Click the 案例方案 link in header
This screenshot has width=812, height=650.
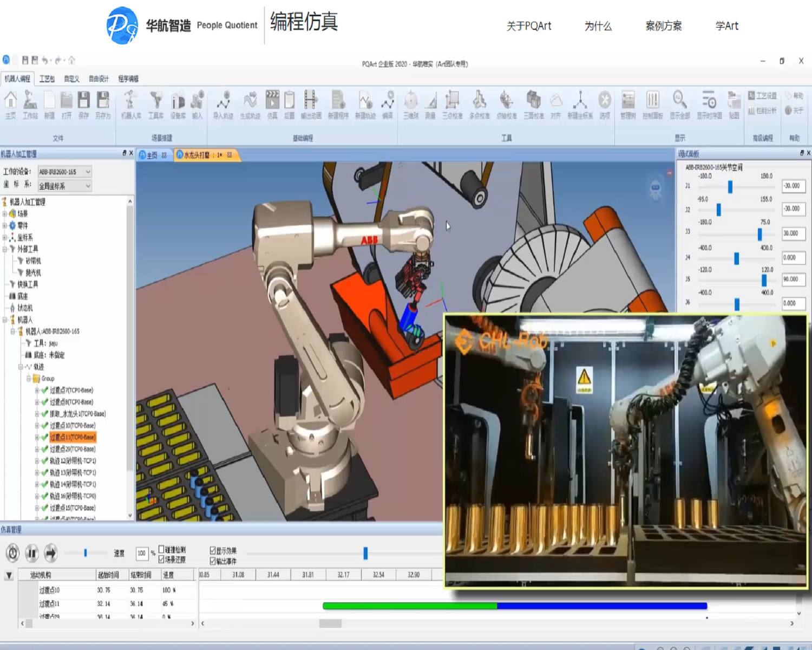(x=663, y=26)
